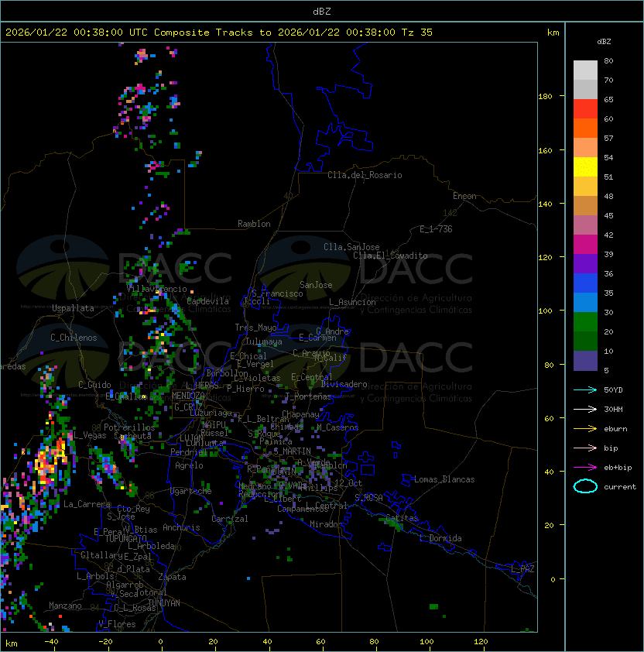Click the E_1-736 map label
The image size is (644, 652).
(x=436, y=229)
